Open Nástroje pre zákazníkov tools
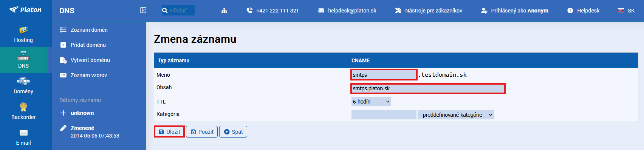The width and height of the screenshot is (644, 150). [429, 11]
